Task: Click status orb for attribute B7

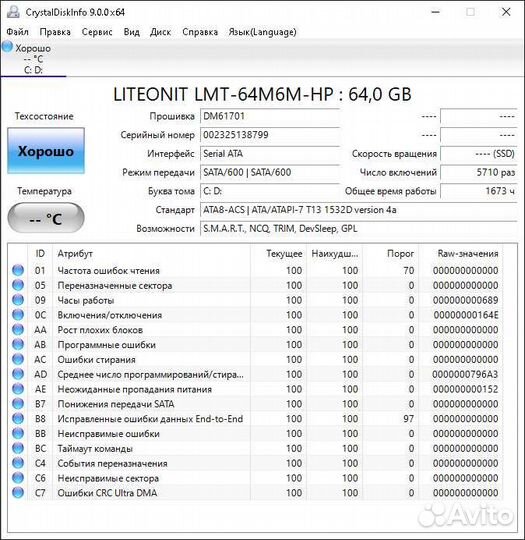Action: tap(18, 404)
